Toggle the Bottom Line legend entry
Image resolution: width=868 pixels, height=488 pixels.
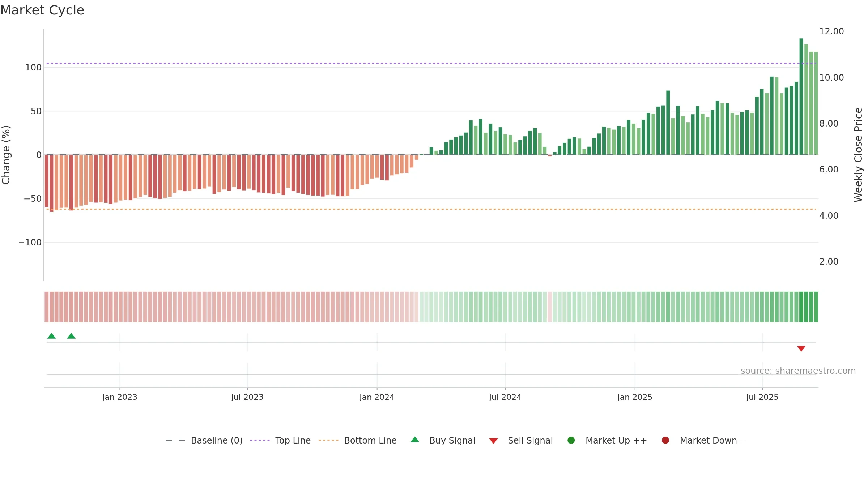(358, 440)
